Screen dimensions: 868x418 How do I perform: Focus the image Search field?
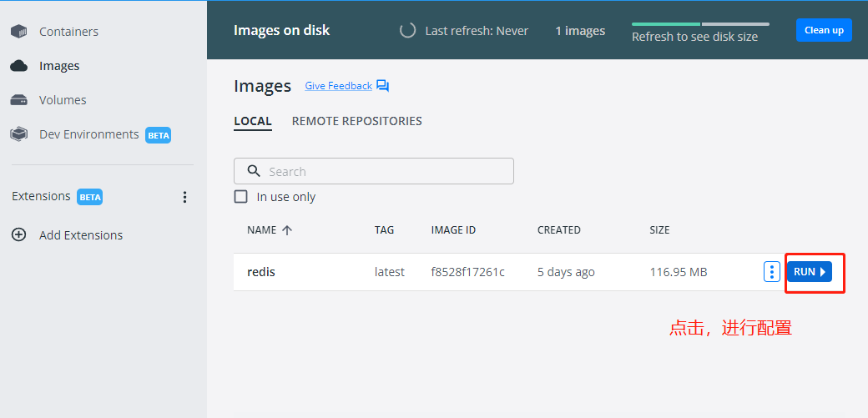(x=374, y=171)
